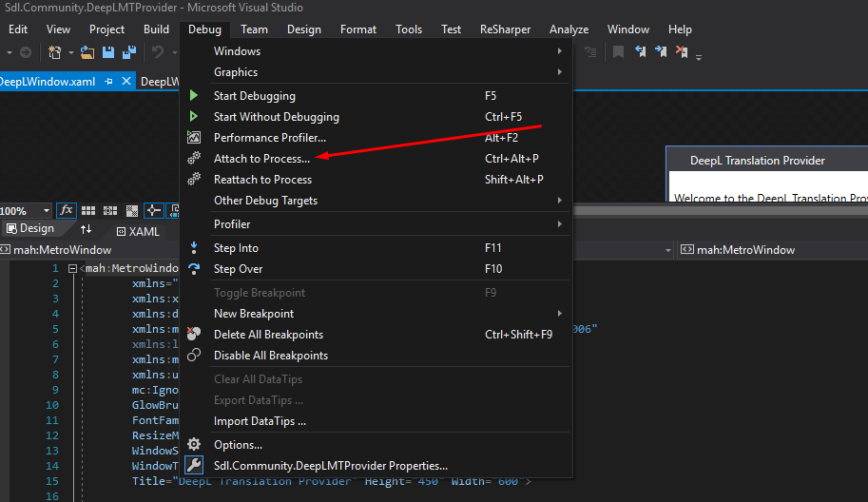Click the wrench icon for project properties
Viewport: 868px width, 502px height.
(194, 465)
